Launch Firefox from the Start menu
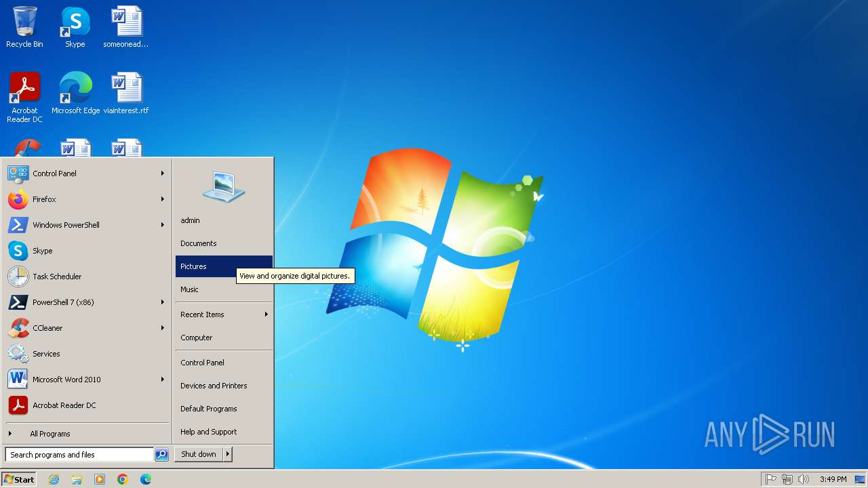The width and height of the screenshot is (868, 488). pos(87,199)
